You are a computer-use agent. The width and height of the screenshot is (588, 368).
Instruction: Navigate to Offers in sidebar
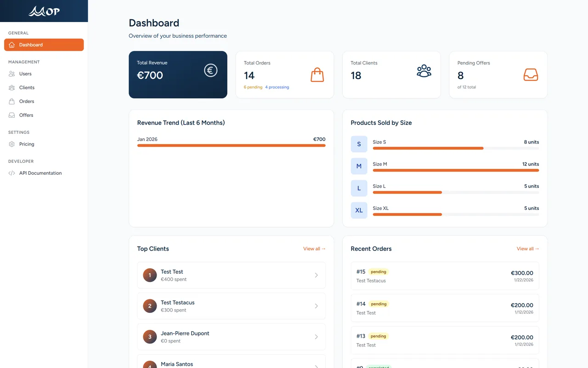coord(44,115)
